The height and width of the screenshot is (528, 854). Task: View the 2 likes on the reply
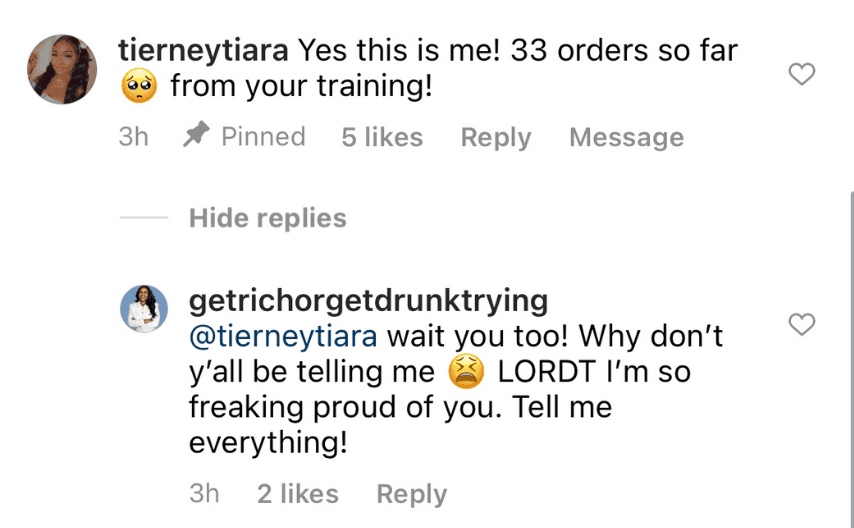point(297,494)
